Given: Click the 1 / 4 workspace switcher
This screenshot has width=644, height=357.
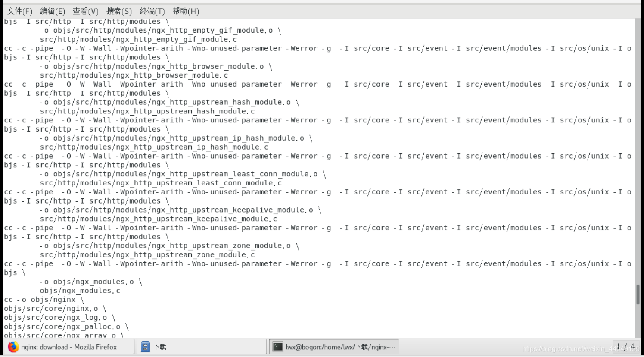Looking at the screenshot, I should click(625, 346).
